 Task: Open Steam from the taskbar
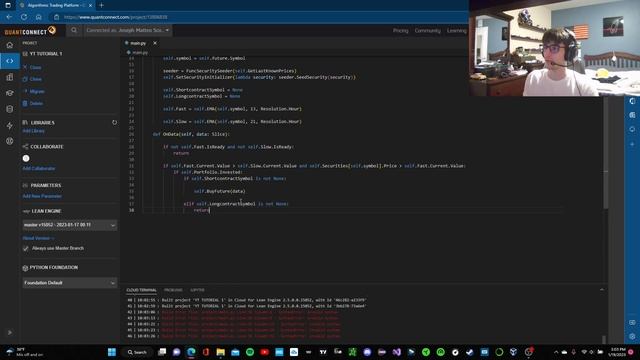(469, 352)
